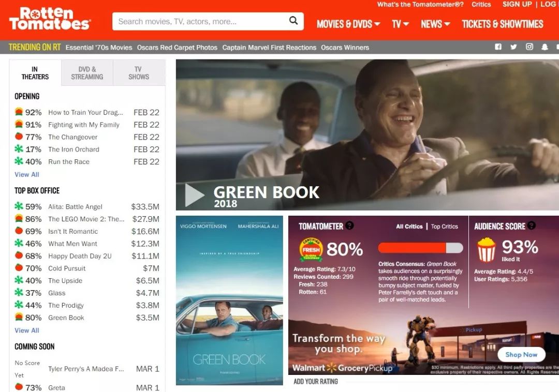The image size is (559, 392).
Task: Open The Upside movie page
Action: tap(65, 281)
